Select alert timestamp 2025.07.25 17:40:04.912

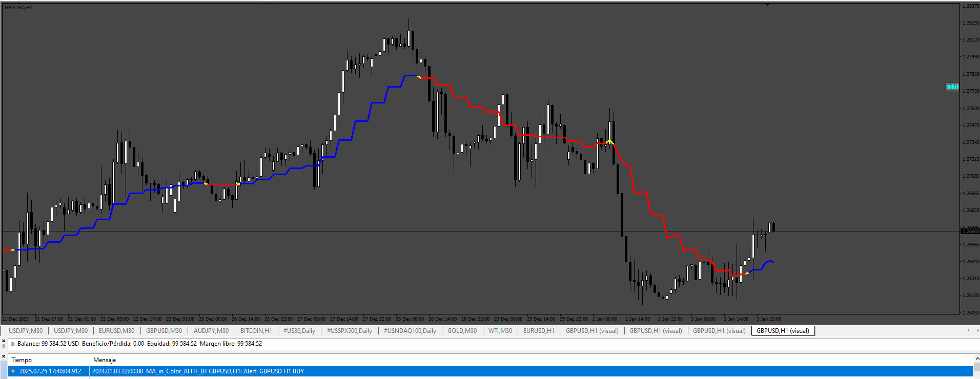pos(50,371)
